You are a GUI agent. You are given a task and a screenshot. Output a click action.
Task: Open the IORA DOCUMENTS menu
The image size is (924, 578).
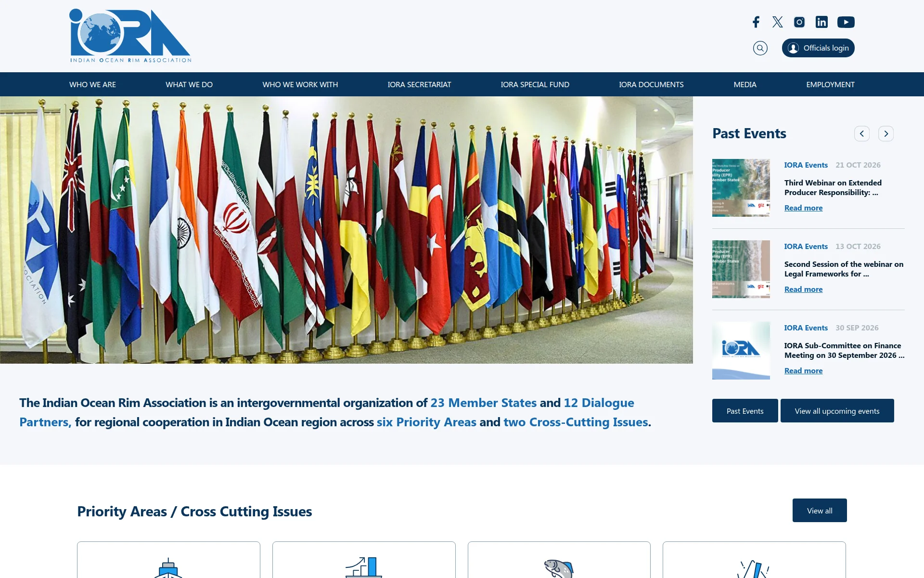click(651, 84)
